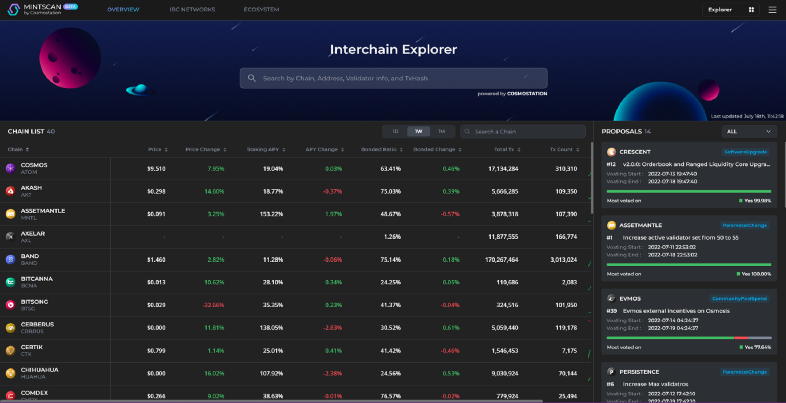Sort by Total Tx column
This screenshot has width=786, height=403.
tap(505, 149)
